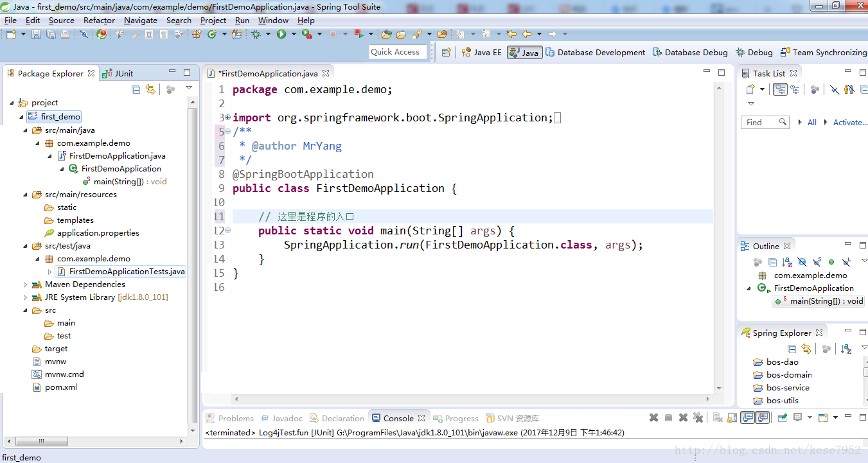Sort Spring Explorer items alphabetically

(847, 349)
